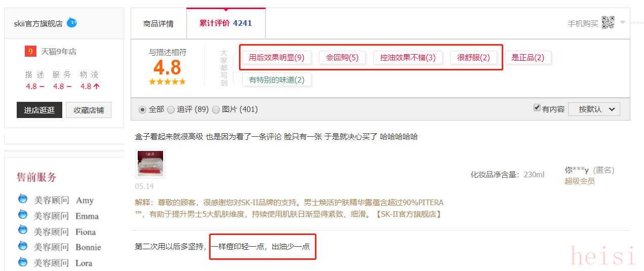Screen dimensions: 644x271
Task: Click the chat icon beside Emma
Action: tap(23, 214)
